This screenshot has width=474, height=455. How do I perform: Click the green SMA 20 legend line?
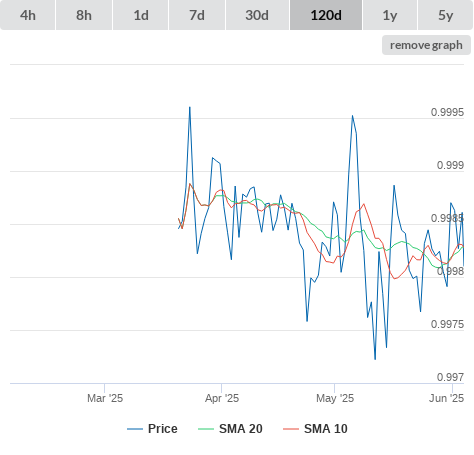[206, 429]
